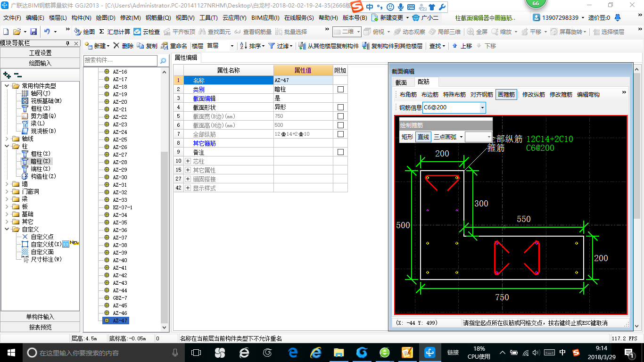644x362 pixels.
Task: Click 删除 delete component button
Action: 123,46
